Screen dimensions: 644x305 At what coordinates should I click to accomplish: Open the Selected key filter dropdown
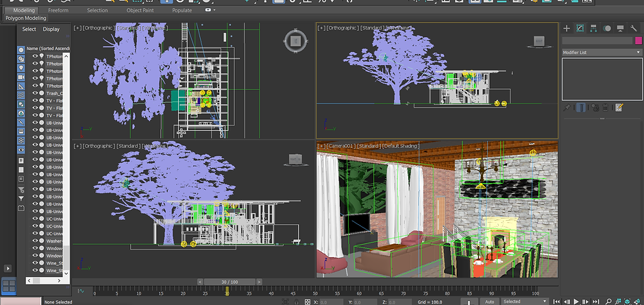[525, 302]
